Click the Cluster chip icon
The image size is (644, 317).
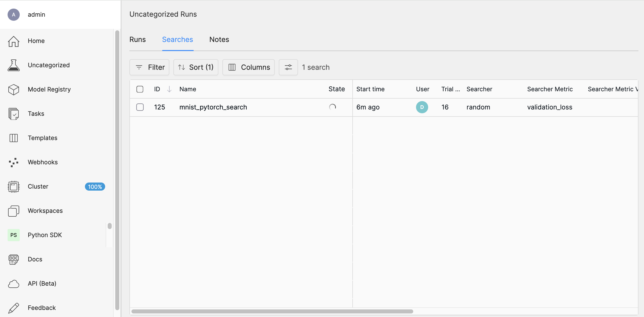(14, 187)
